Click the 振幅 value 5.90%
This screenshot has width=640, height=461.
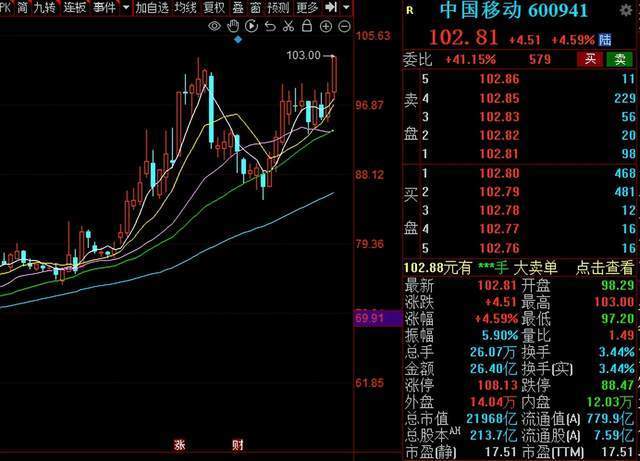500,335
